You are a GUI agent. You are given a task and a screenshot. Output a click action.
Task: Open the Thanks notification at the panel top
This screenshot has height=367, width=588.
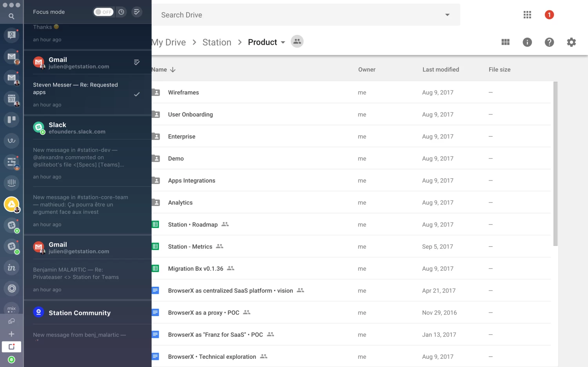click(x=87, y=36)
